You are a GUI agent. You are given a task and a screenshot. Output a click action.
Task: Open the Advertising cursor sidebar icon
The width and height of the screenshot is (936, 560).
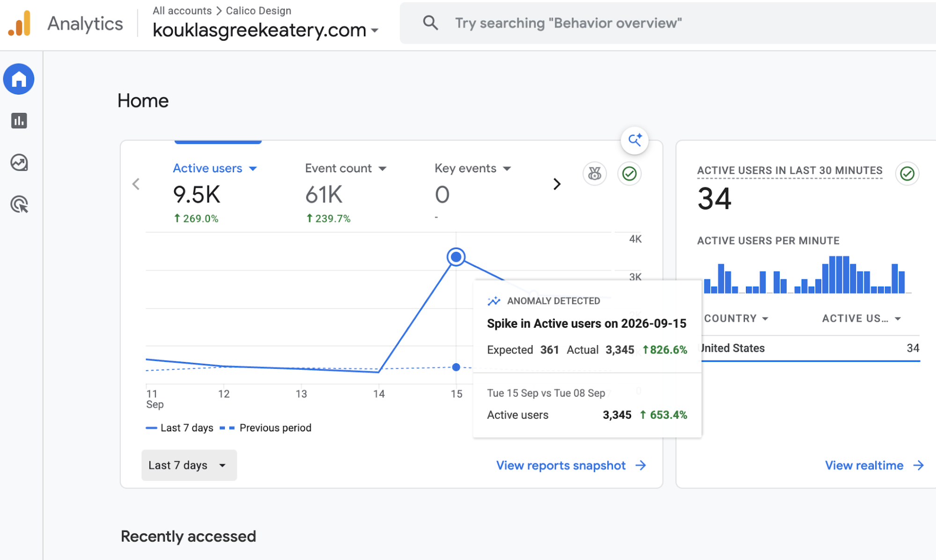(19, 205)
